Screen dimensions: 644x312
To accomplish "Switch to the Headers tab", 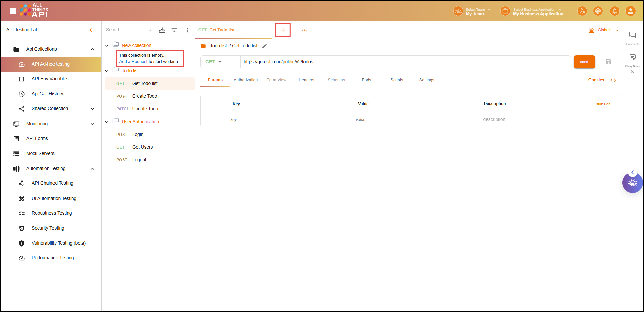I will [306, 80].
